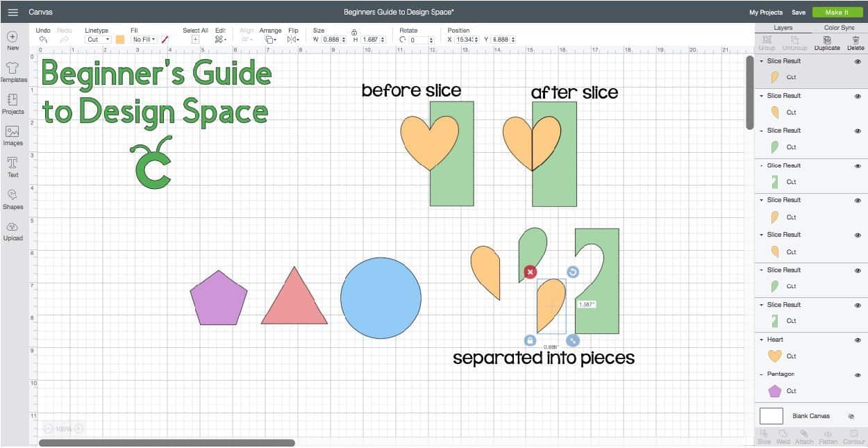Open the Flip dropdown
The width and height of the screenshot is (868, 448).
click(293, 40)
